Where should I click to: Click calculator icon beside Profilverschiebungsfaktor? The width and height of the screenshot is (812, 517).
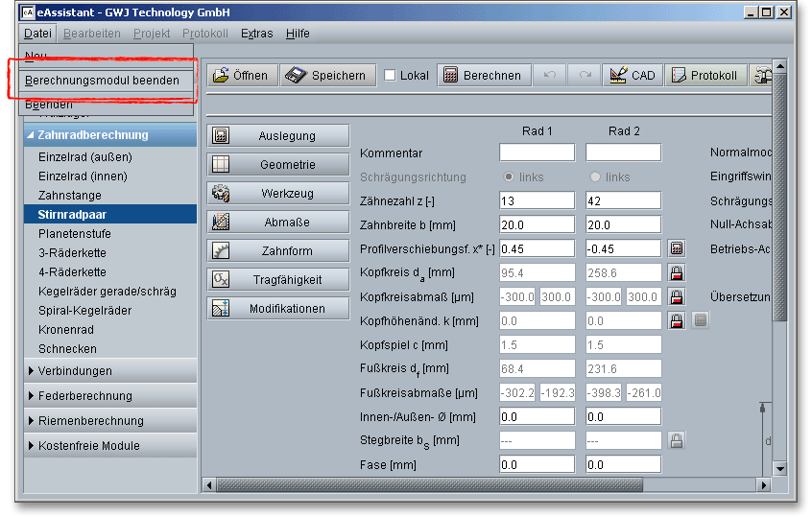click(x=677, y=248)
